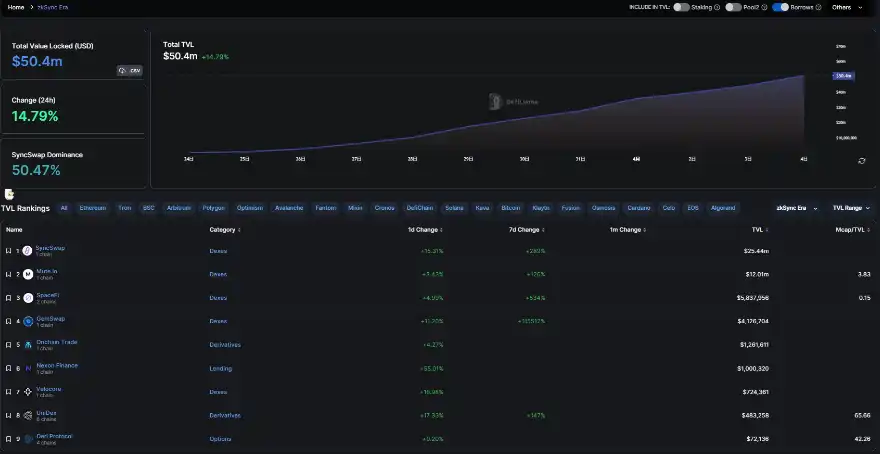Sort table by 1d Change column
Screen dimensions: 880x454
point(425,230)
